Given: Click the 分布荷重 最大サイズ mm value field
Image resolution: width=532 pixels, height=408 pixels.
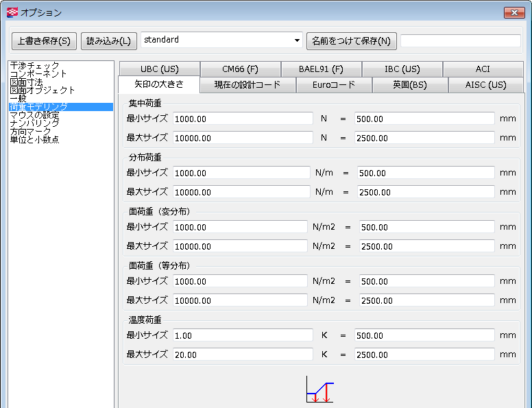Looking at the screenshot, I should (x=426, y=192).
